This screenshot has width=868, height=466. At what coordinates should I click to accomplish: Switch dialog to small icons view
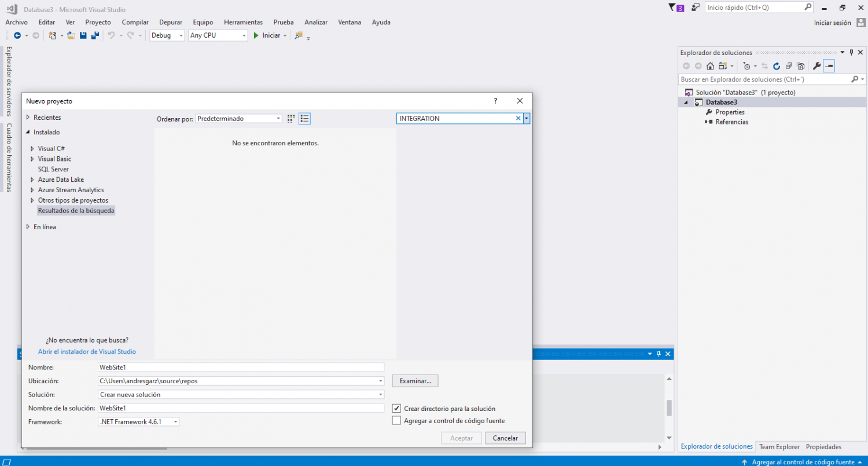click(x=291, y=118)
